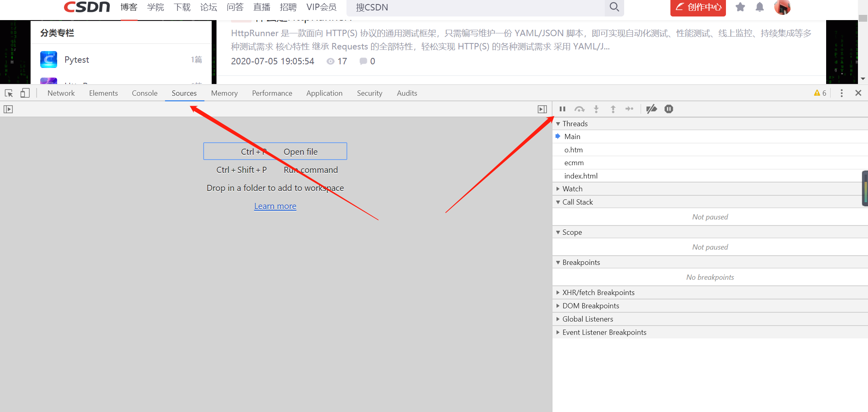Screen dimensions: 868x412
Task: Select the Sources tab
Action: tap(184, 93)
